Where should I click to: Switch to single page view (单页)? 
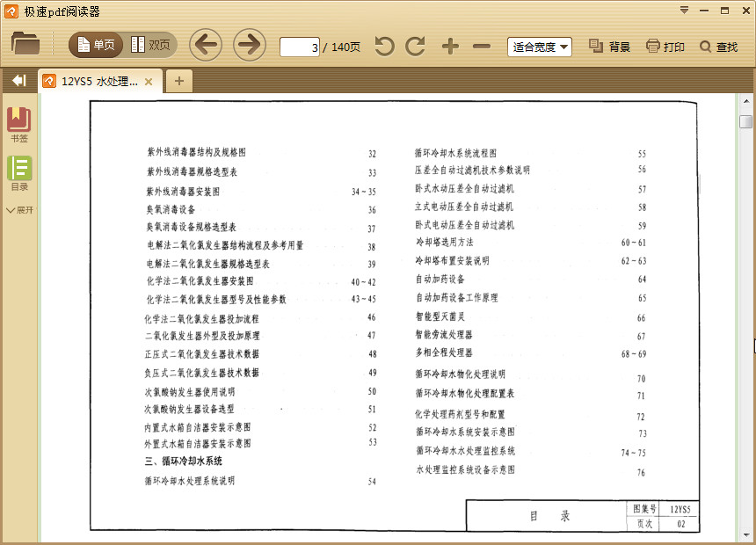96,45
